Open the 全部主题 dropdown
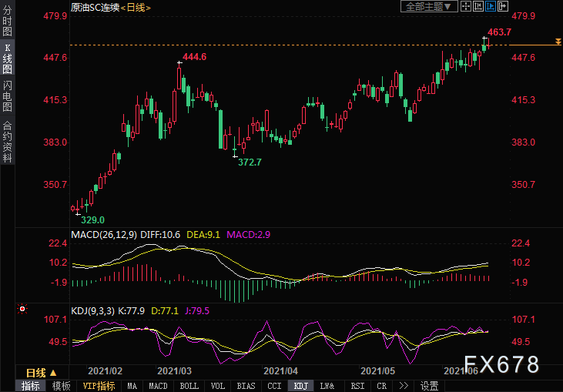This screenshot has height=392, width=563. [429, 6]
